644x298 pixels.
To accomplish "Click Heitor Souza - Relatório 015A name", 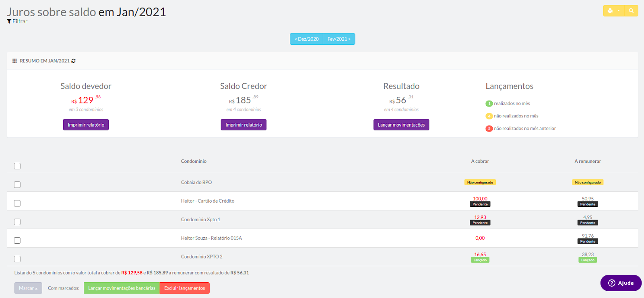I will point(211,238).
